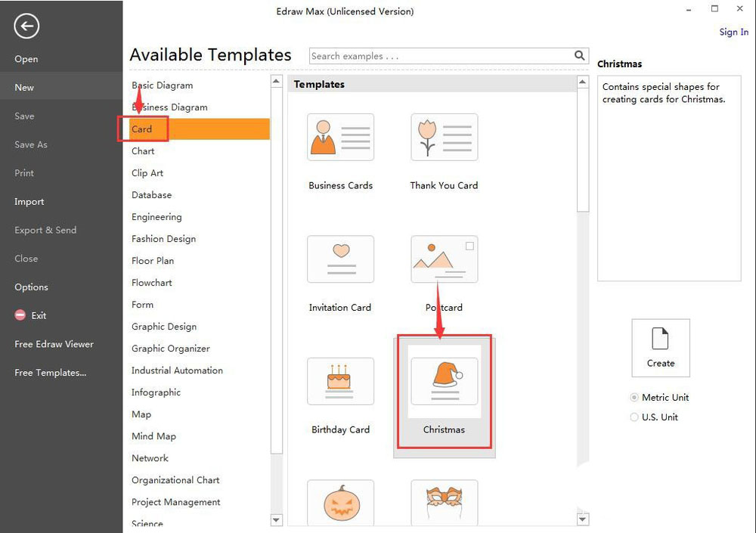Click the templates pane scroll-up arrow
This screenshot has height=533, width=756.
(x=582, y=82)
